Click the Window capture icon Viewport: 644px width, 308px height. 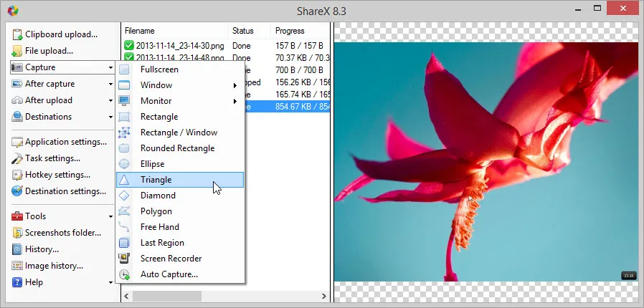click(124, 85)
